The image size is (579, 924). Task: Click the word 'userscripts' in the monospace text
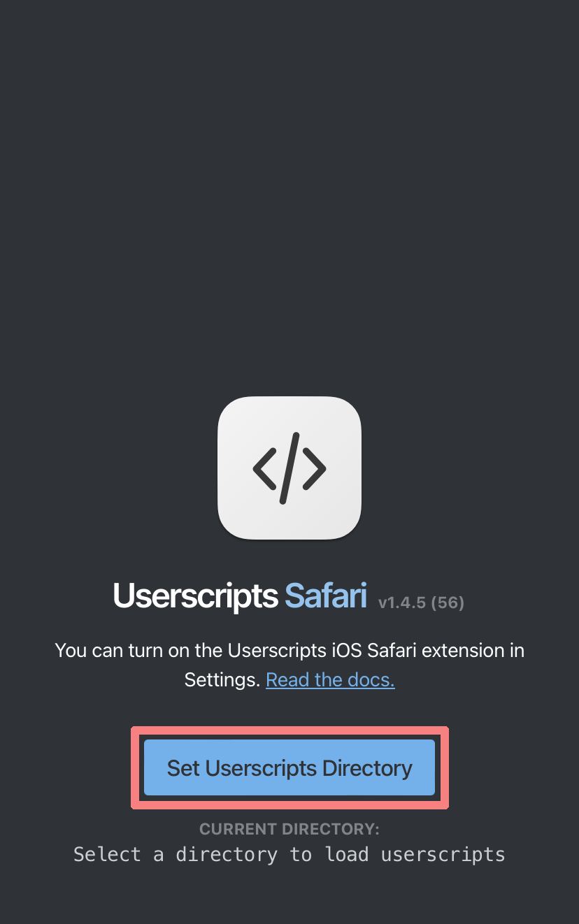[443, 854]
